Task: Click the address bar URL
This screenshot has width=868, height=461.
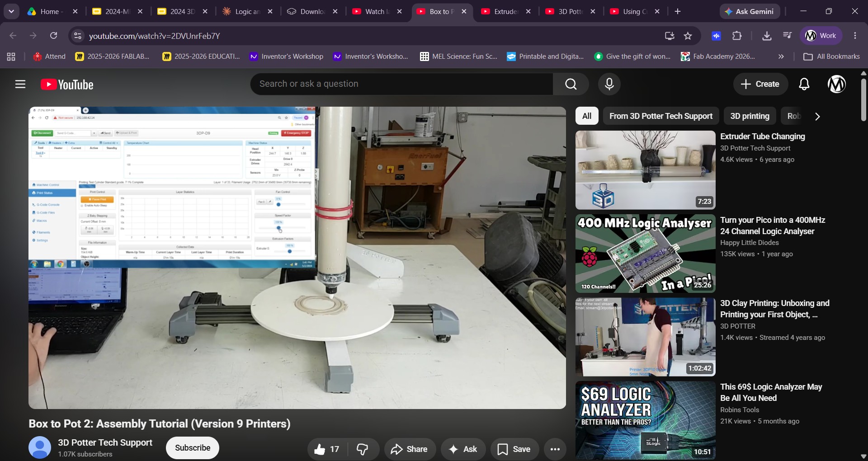Action: 155,36
